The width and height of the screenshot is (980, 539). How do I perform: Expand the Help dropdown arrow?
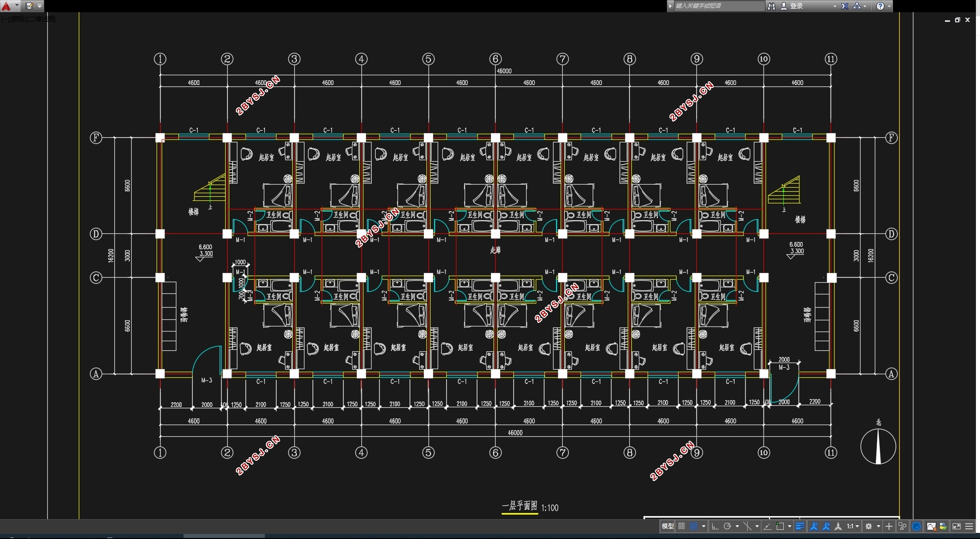click(889, 6)
